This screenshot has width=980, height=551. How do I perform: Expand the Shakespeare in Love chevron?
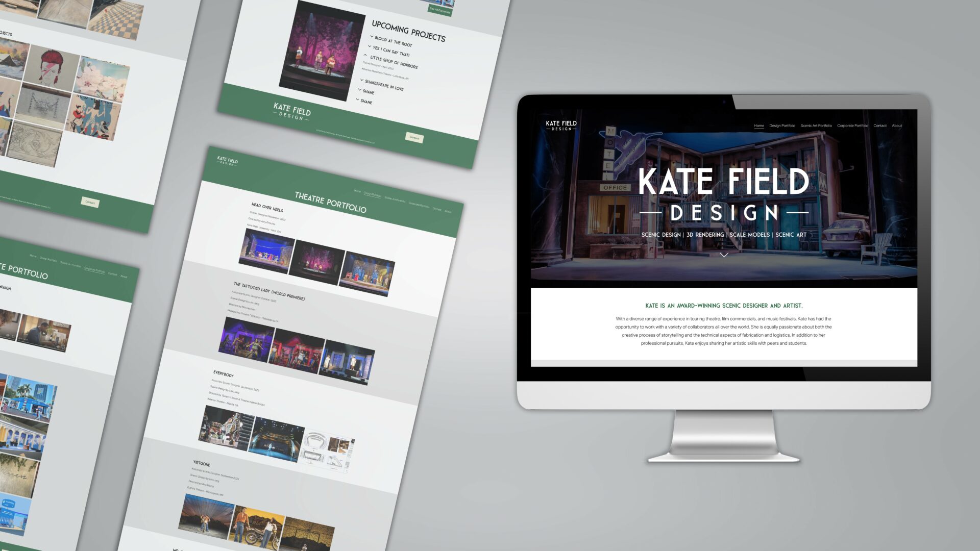tap(362, 80)
